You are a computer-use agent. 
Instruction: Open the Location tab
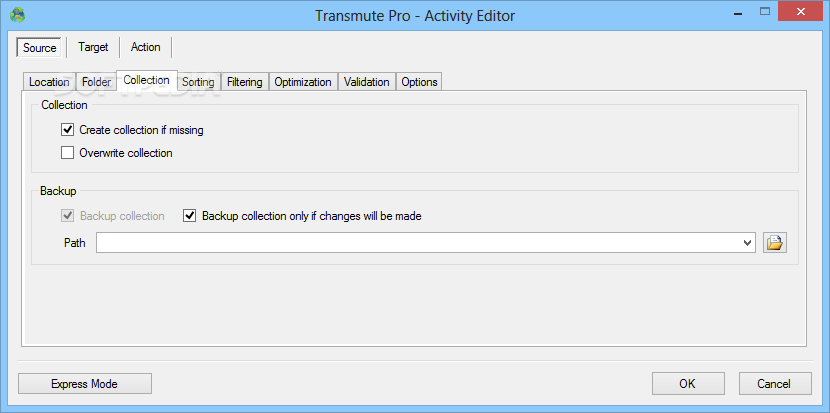point(49,82)
